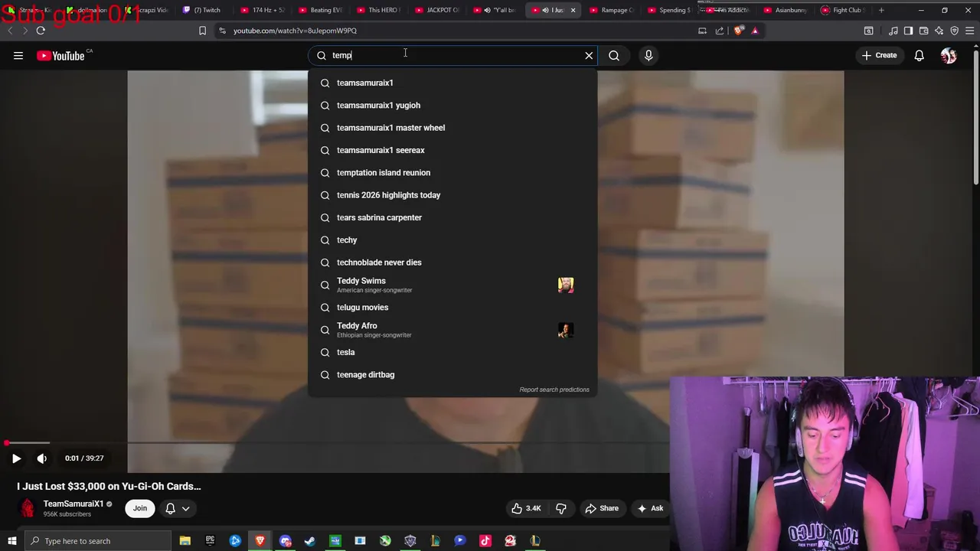Open the Windows Start menu
This screenshot has height=551, width=980.
[x=11, y=541]
